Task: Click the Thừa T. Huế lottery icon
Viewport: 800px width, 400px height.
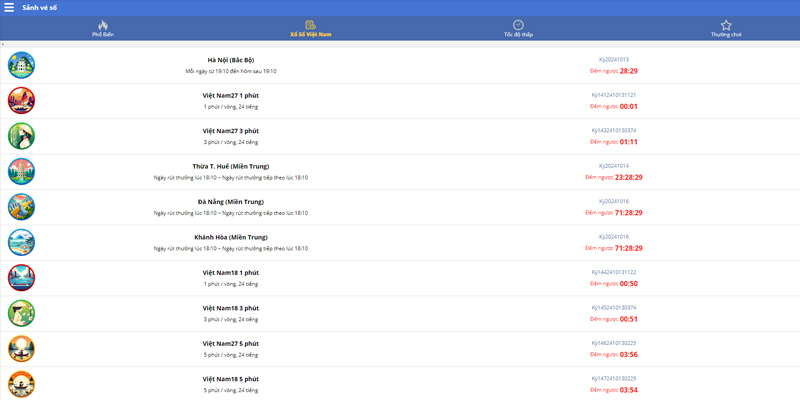Action: [x=21, y=171]
